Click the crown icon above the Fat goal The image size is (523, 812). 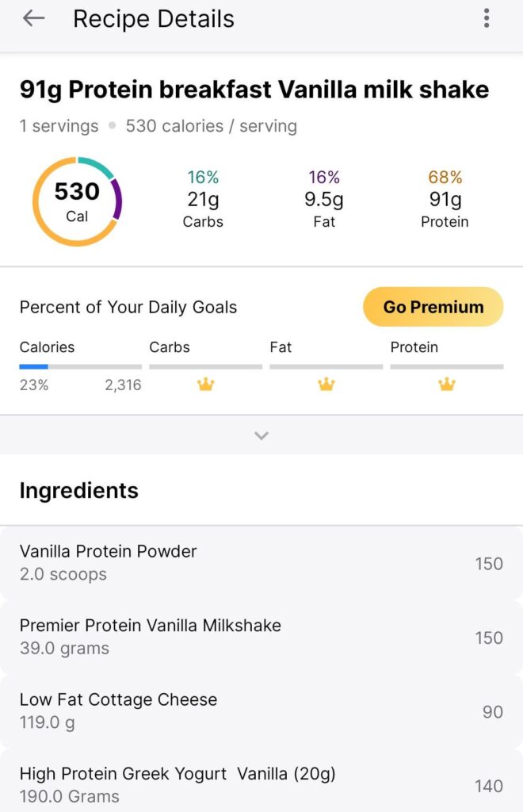tap(326, 385)
